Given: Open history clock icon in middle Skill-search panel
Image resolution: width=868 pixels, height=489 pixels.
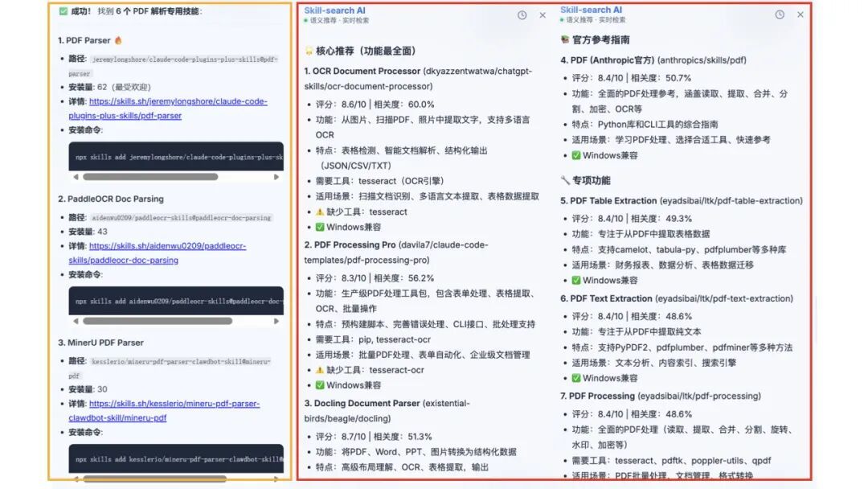Looking at the screenshot, I should pos(522,14).
